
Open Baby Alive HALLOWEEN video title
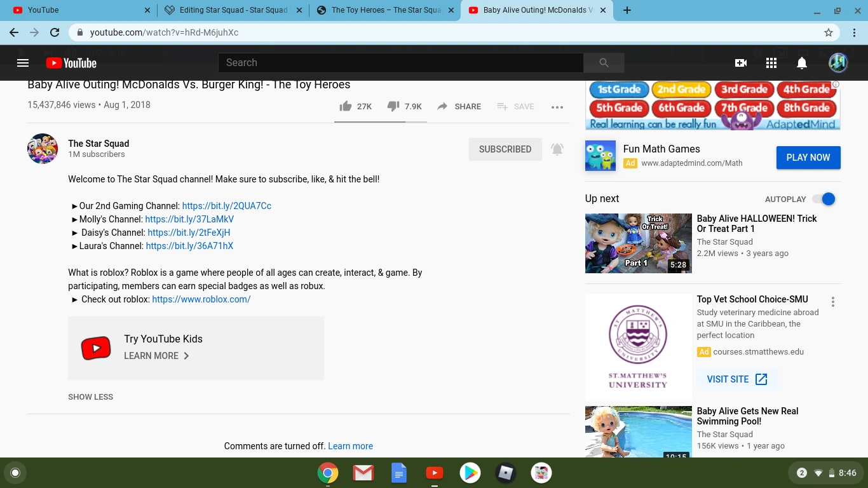point(757,224)
